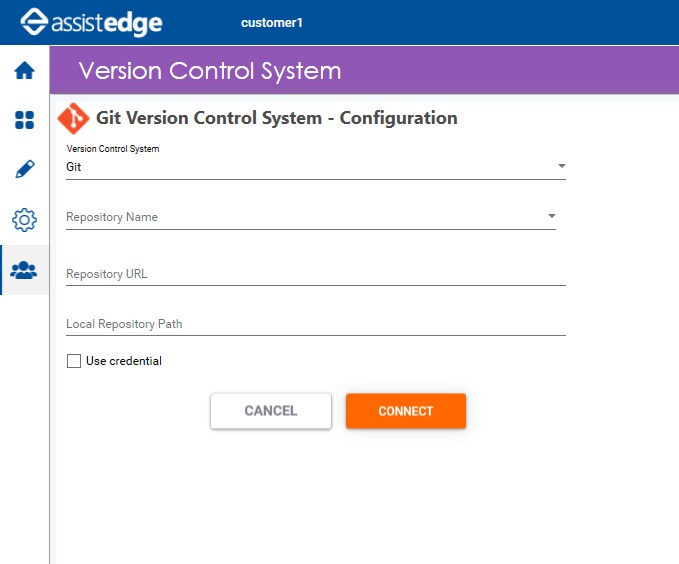Screen dimensions: 679x564
Task: Focus the Local Repository Path field
Action: point(316,324)
